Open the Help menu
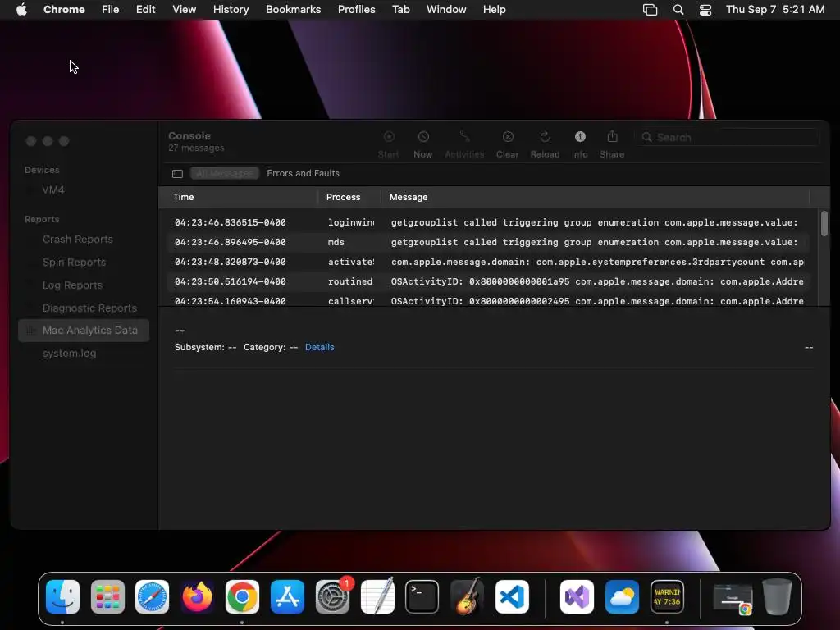 coord(494,10)
